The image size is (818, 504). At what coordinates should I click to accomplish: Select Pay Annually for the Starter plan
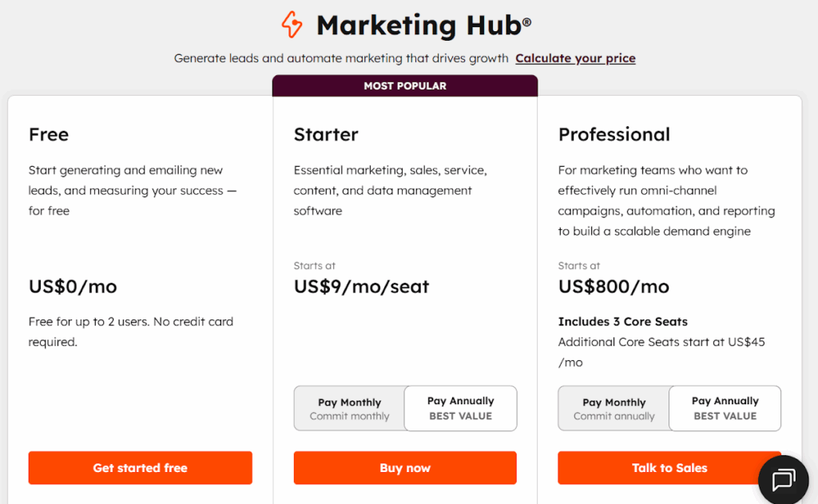tap(460, 408)
